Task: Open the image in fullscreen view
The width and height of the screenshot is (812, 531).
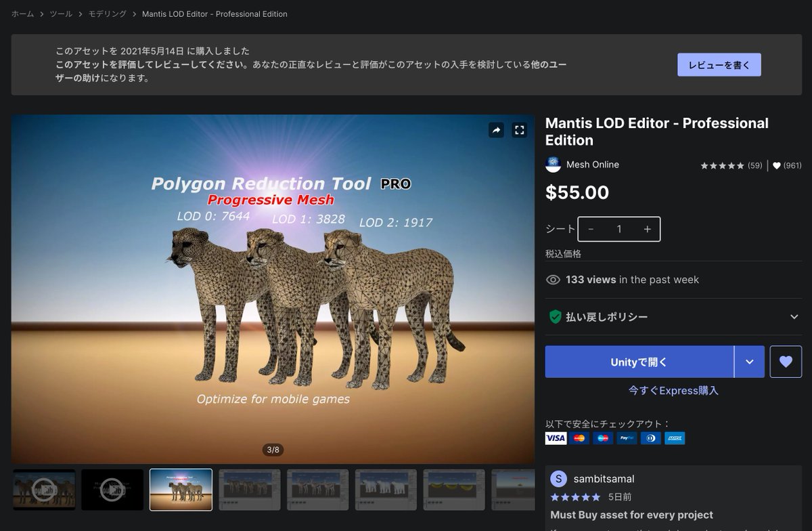Action: 520,130
